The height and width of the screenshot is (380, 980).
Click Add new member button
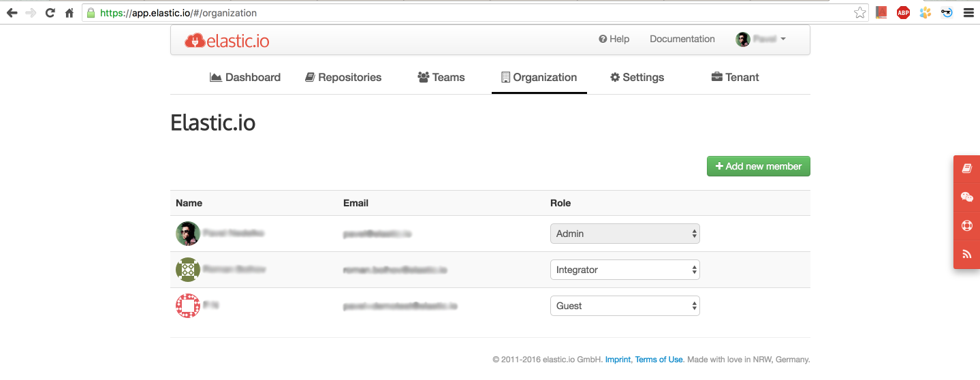click(x=759, y=166)
